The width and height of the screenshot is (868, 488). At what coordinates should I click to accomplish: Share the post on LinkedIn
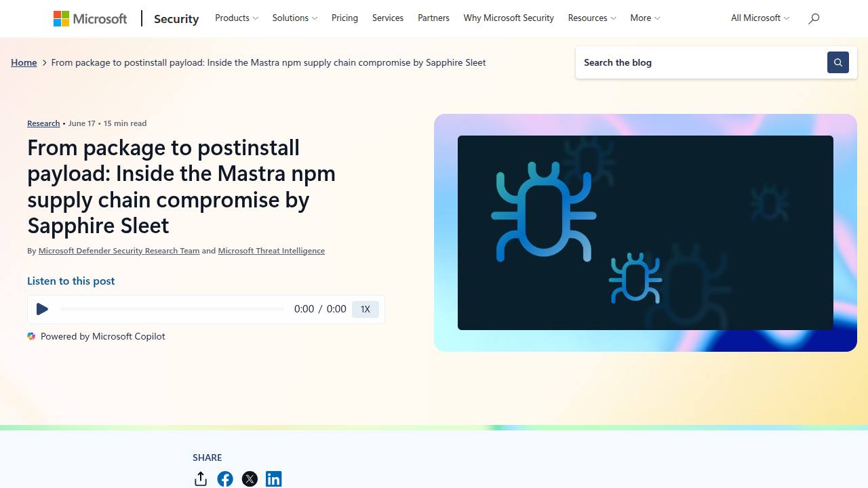(x=274, y=479)
